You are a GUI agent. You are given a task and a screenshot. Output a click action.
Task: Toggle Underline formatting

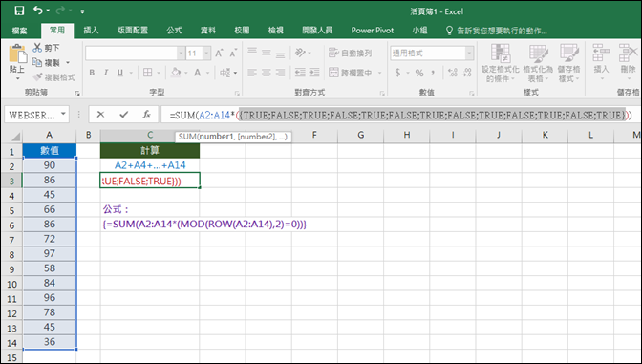(120, 73)
